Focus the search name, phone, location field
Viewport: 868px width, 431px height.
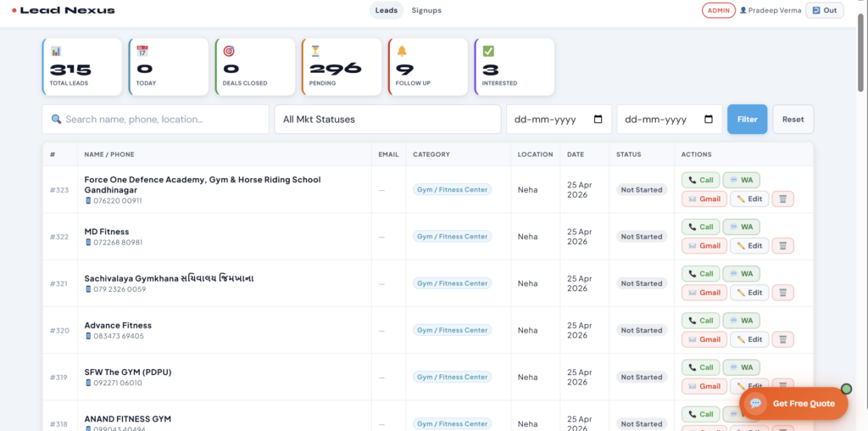coord(156,119)
